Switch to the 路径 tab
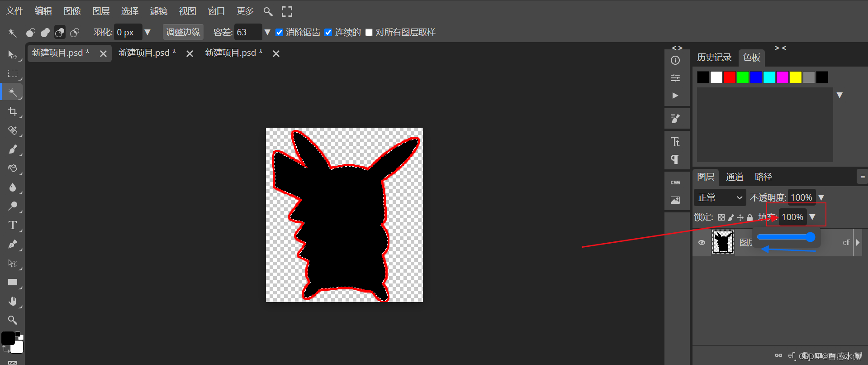 click(764, 177)
